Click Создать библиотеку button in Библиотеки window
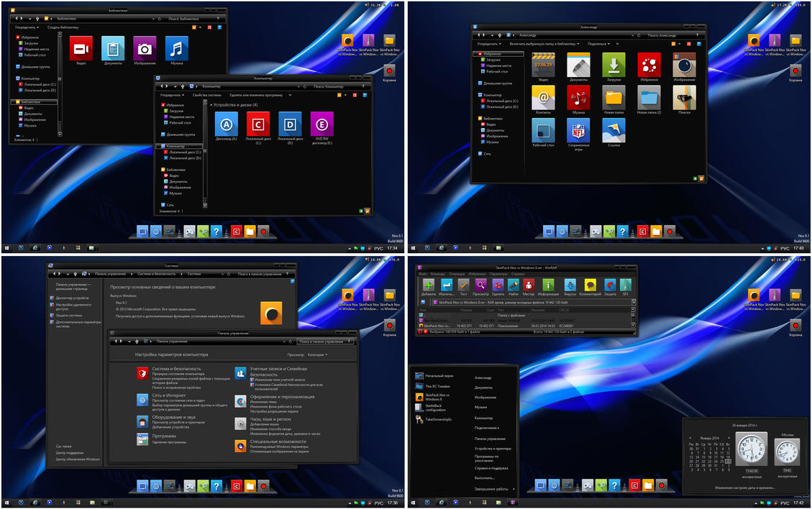Image resolution: width=812 pixels, height=509 pixels. [x=63, y=27]
